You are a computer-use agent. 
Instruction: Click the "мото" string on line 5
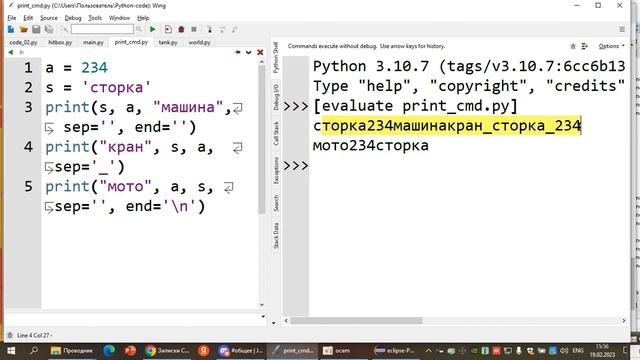[126, 187]
